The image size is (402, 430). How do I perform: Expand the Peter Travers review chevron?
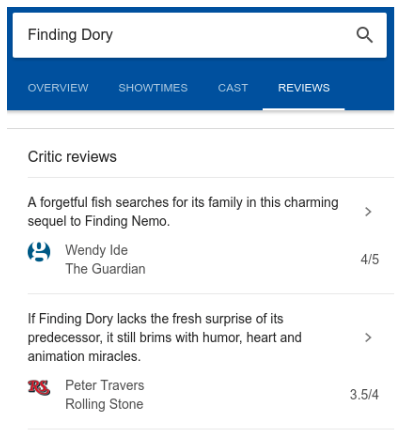[368, 337]
